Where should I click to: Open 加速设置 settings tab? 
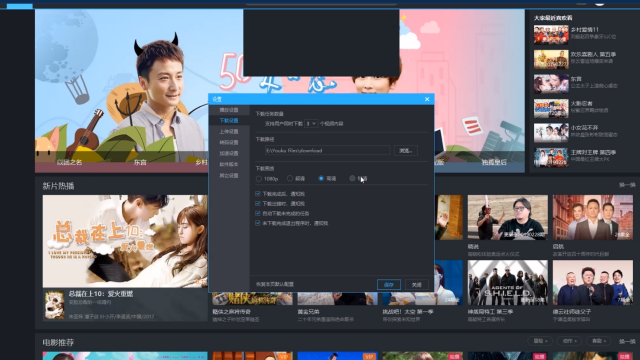[x=229, y=153]
